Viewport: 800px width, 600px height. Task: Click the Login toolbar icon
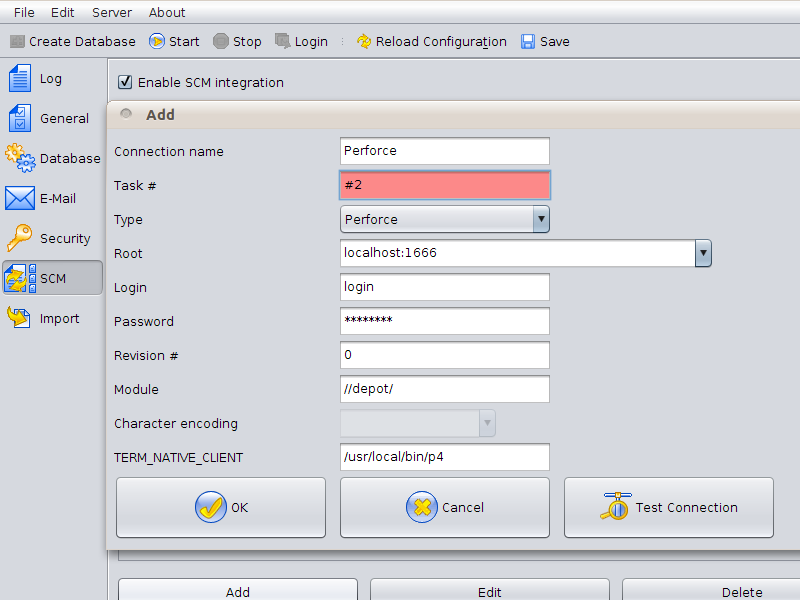pos(282,41)
